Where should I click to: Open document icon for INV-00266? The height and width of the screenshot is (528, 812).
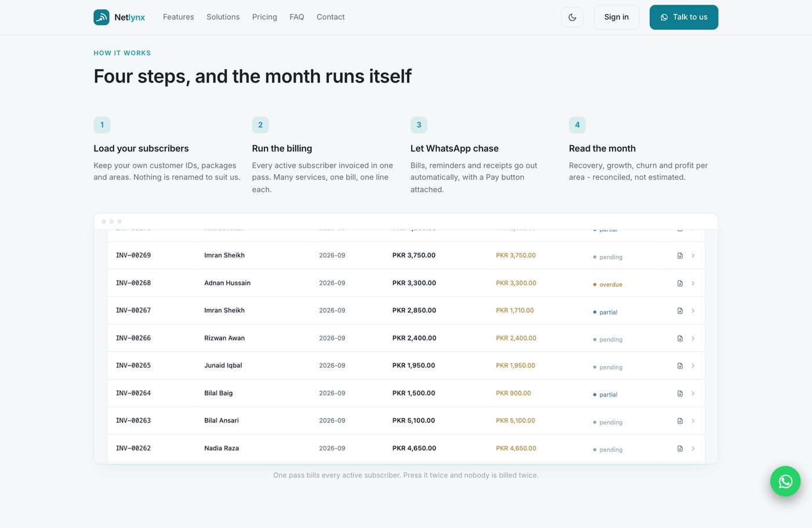pos(680,338)
